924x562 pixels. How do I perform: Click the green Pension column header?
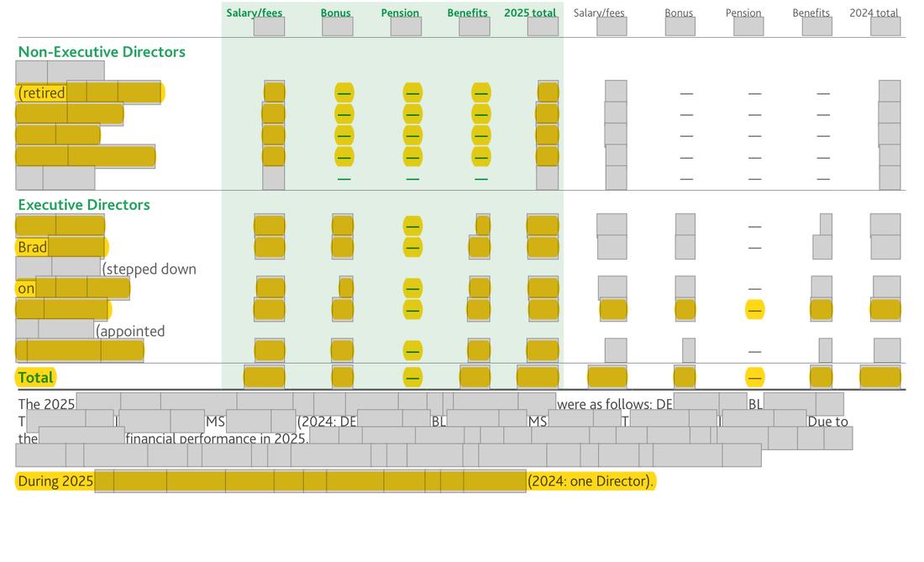[x=400, y=13]
